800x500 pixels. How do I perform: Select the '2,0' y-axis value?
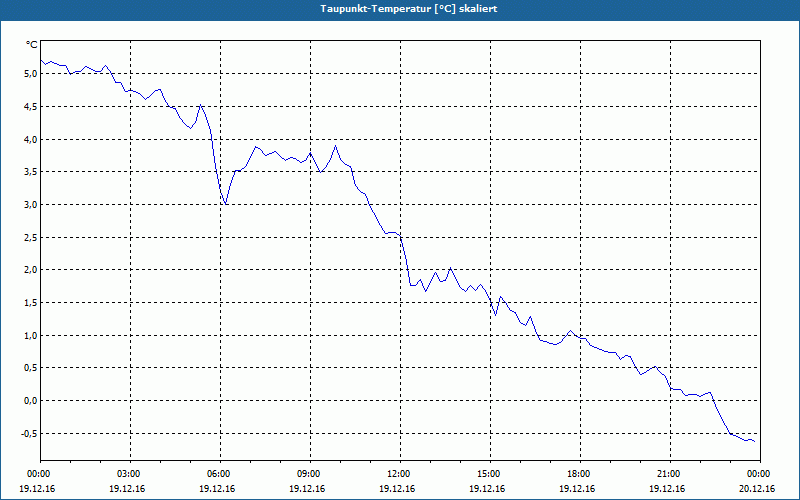(x=31, y=270)
